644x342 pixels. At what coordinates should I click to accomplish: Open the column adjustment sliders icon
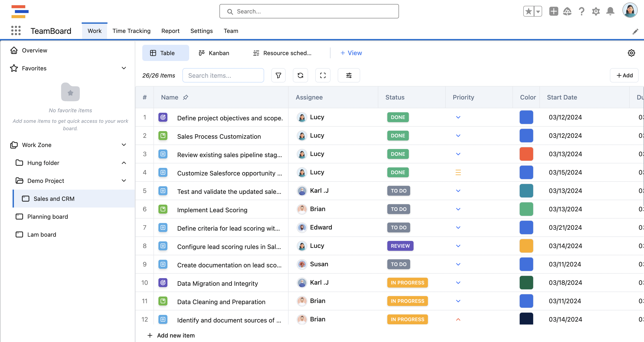pyautogui.click(x=348, y=75)
